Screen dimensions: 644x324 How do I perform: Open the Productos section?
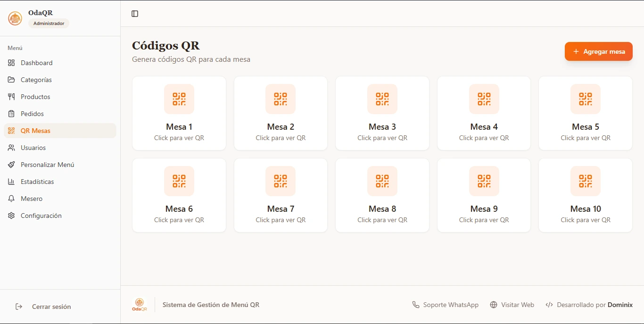point(60,97)
